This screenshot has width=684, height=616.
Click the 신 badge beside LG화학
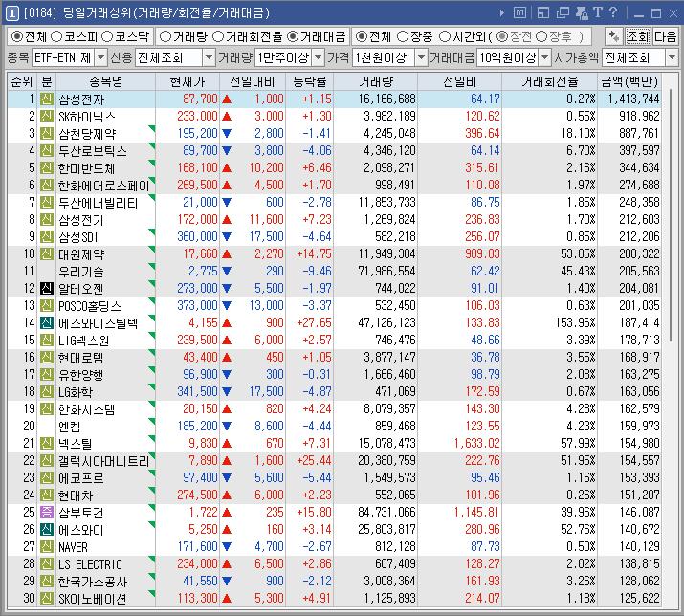[47, 392]
